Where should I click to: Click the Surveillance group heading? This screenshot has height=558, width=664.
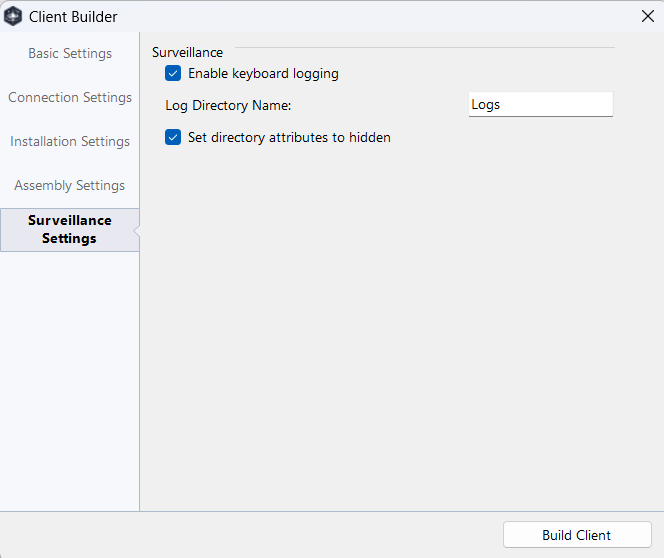coord(188,52)
